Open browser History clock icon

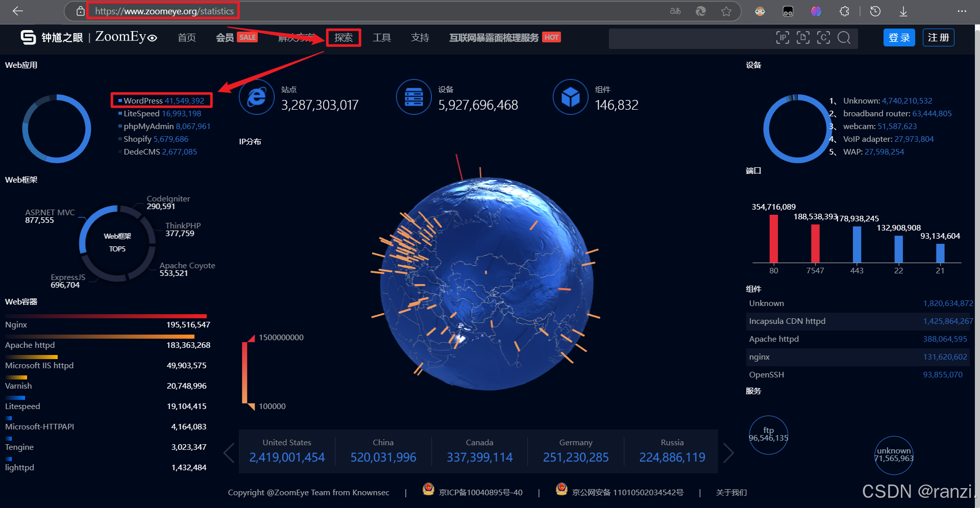pyautogui.click(x=875, y=11)
